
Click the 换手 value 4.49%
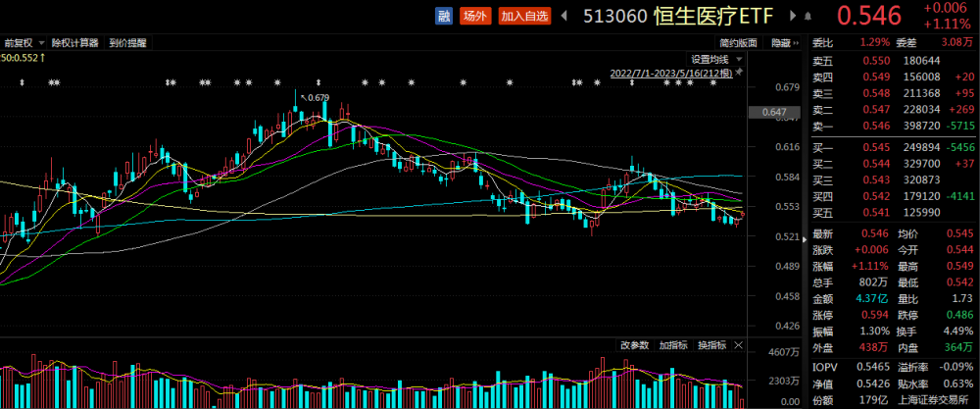[959, 331]
